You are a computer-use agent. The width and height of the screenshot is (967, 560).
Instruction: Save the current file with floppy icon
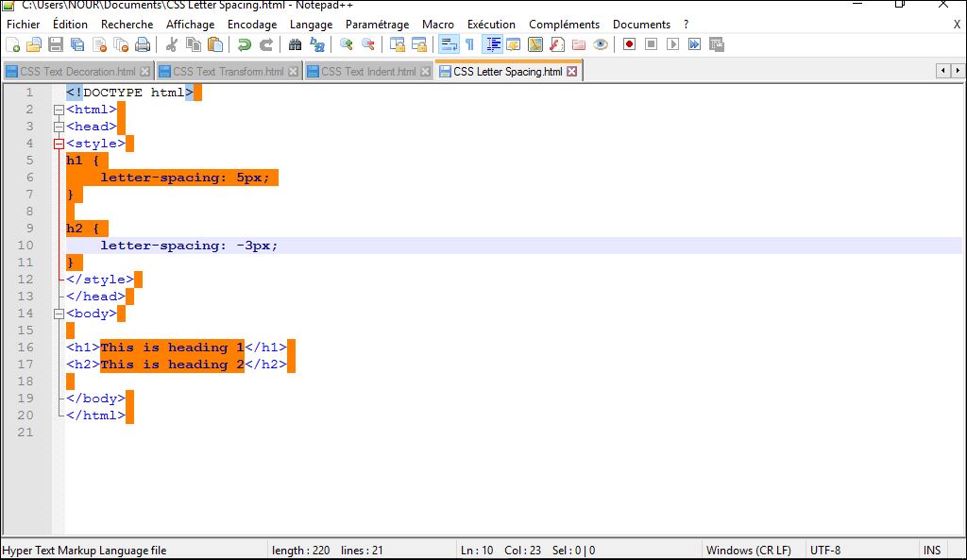click(56, 44)
